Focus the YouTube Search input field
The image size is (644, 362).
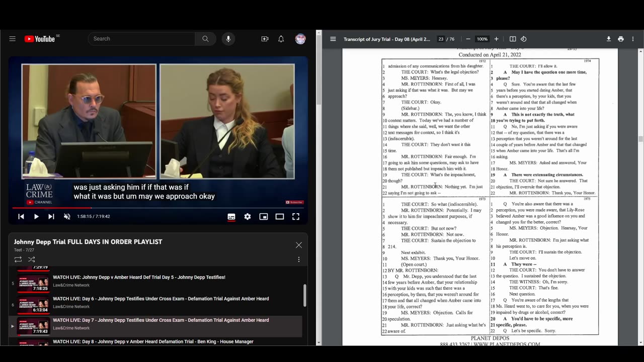click(141, 39)
